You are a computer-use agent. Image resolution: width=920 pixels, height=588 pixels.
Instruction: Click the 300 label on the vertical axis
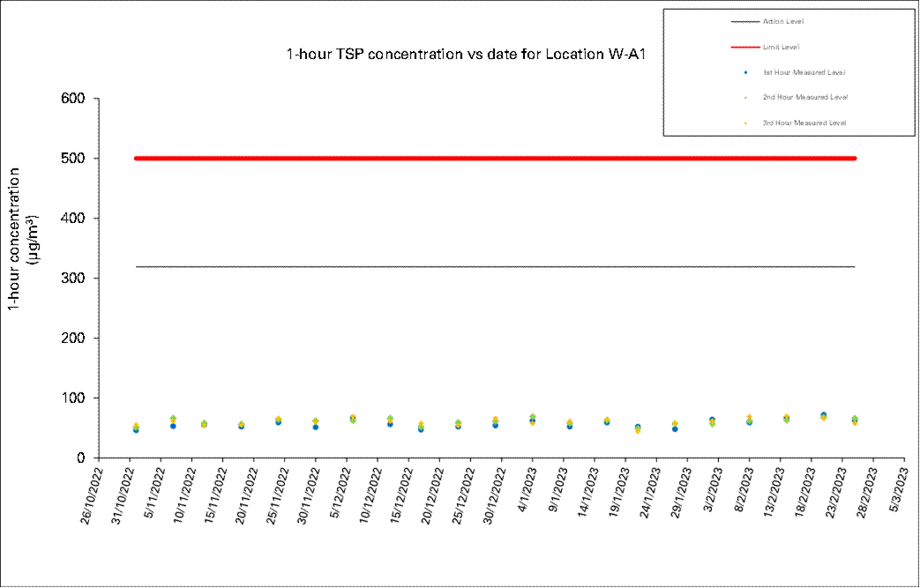72,279
